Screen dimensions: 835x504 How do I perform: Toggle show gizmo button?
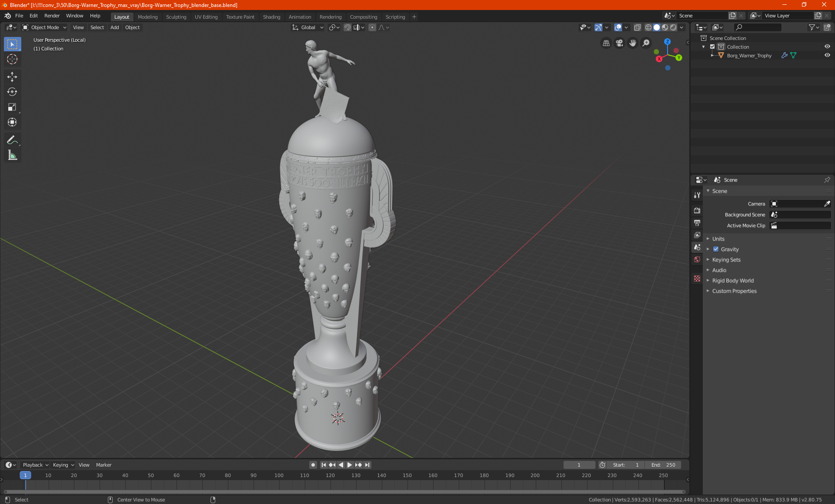click(598, 27)
